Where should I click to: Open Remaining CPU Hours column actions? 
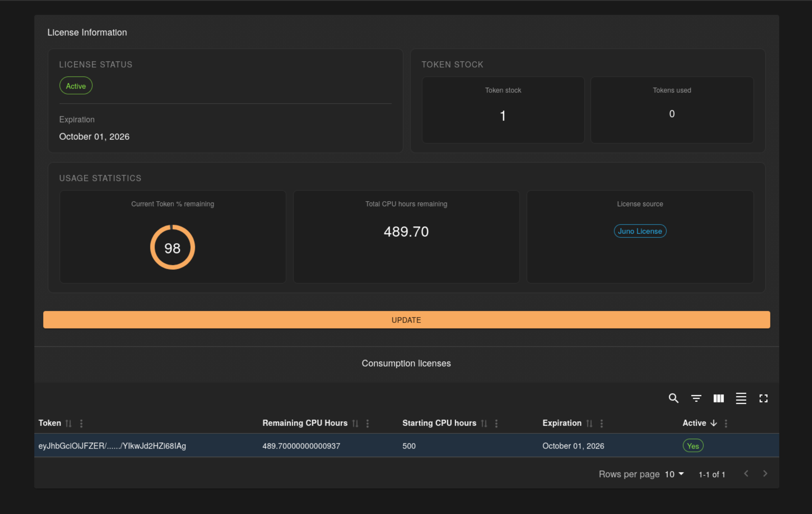click(x=368, y=423)
